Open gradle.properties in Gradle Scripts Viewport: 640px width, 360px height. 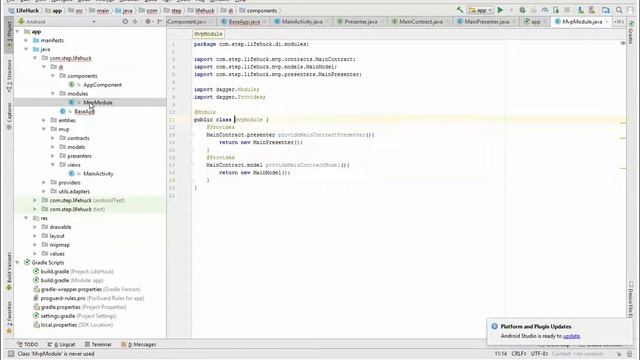80,307
